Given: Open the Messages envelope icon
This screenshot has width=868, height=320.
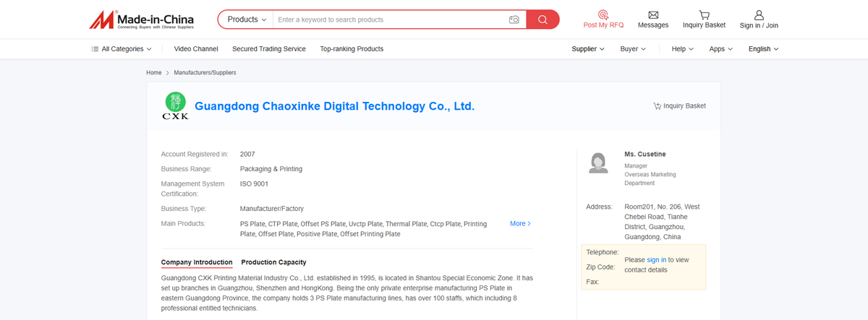Looking at the screenshot, I should click(x=653, y=14).
